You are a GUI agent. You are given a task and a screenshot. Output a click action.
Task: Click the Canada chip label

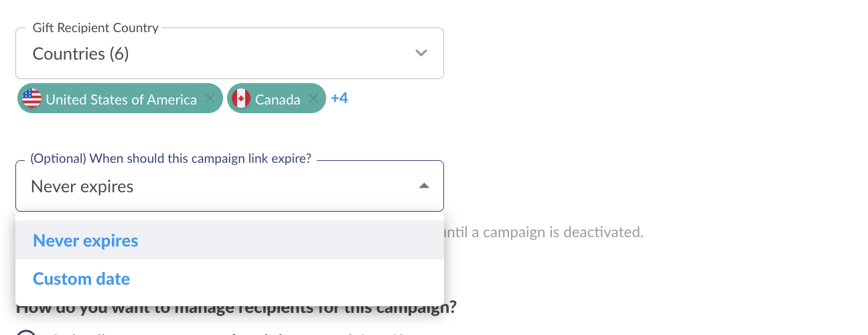pos(278,99)
